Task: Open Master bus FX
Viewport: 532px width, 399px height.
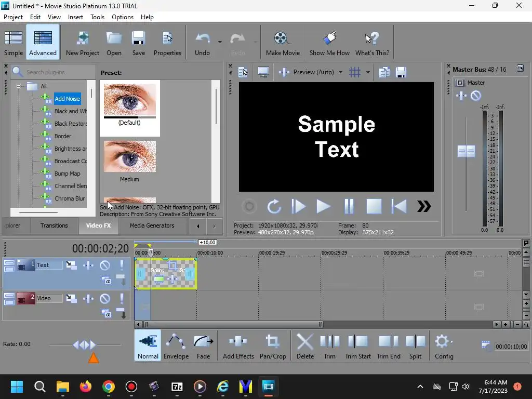Action: tap(461, 96)
